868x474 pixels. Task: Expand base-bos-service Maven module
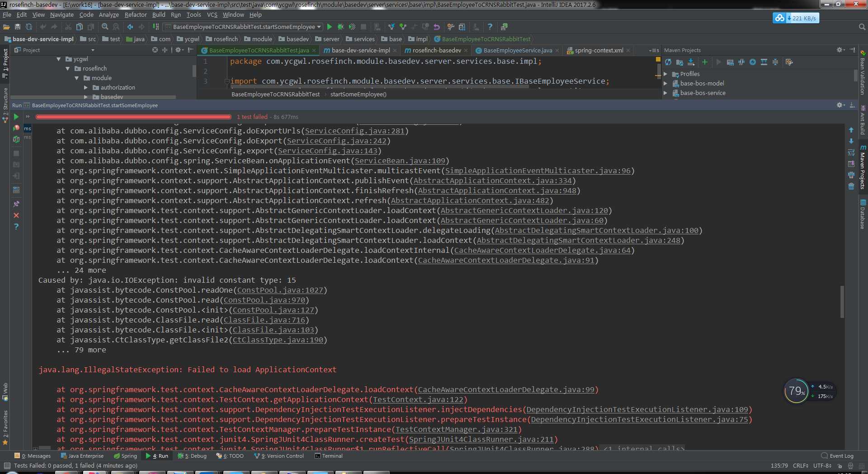click(x=665, y=93)
